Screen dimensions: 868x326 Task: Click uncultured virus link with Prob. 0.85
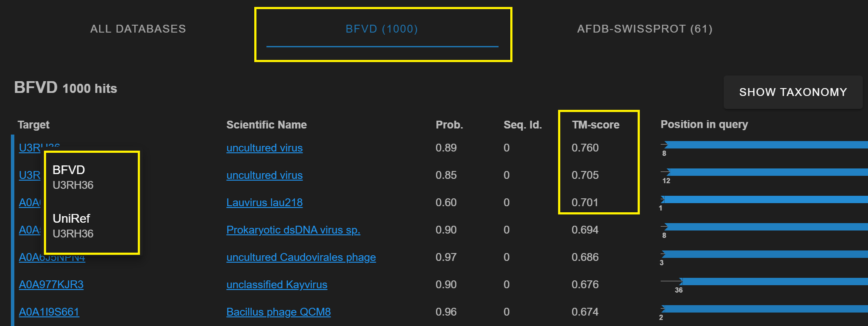click(x=264, y=175)
